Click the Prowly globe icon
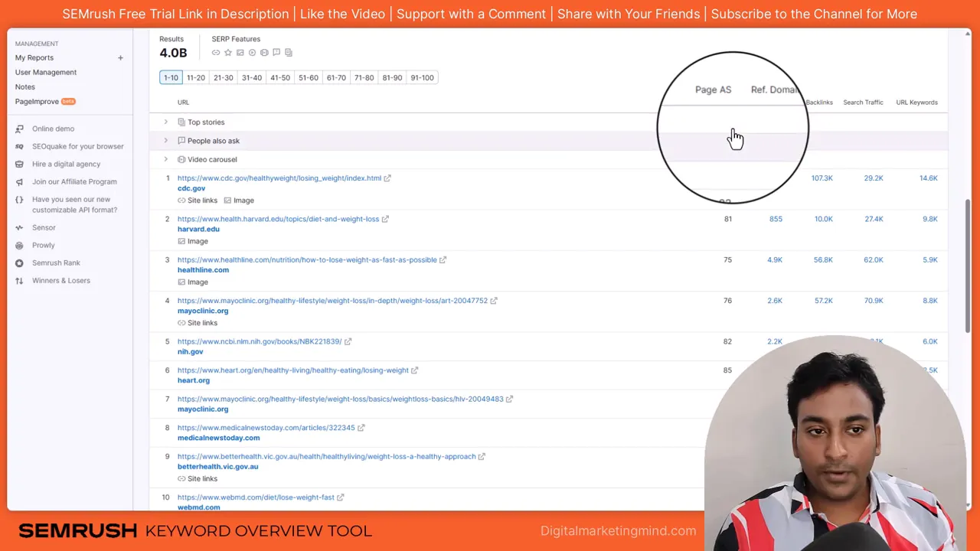This screenshot has height=551, width=980. click(x=18, y=245)
